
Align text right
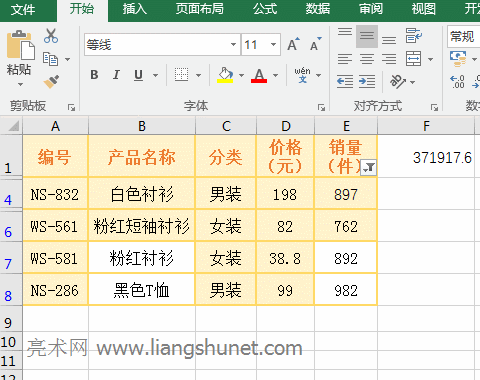click(389, 59)
